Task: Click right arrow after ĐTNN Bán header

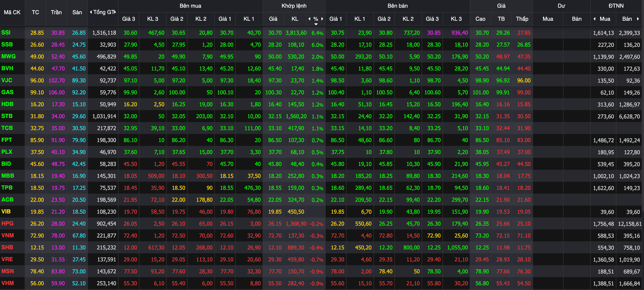Action: (638, 19)
